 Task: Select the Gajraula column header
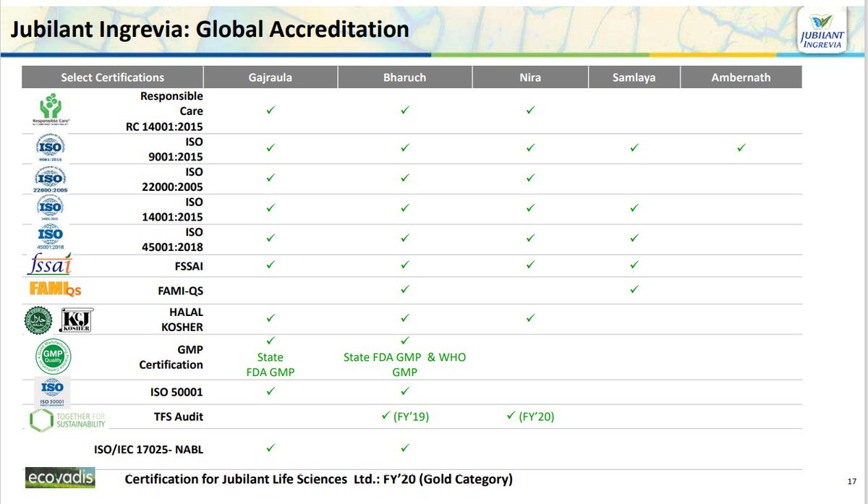(270, 77)
